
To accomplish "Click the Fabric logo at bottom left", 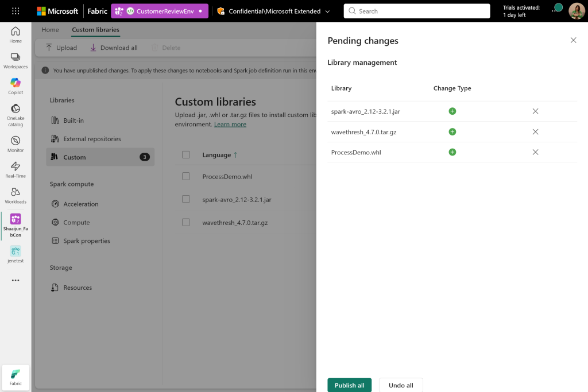I will [15, 377].
